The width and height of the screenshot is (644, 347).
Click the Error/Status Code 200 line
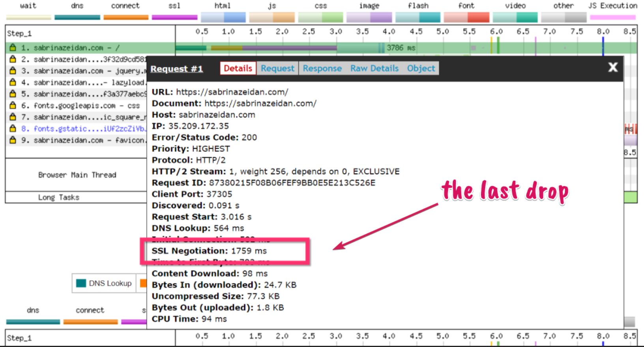204,138
